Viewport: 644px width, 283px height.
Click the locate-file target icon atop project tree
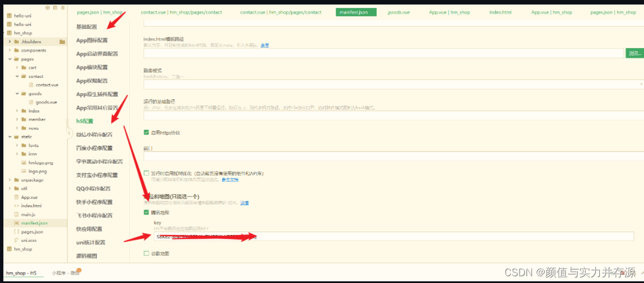(x=47, y=7)
